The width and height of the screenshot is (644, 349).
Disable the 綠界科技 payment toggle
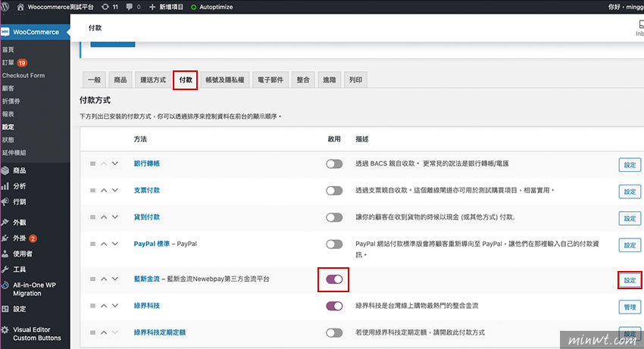tap(334, 306)
